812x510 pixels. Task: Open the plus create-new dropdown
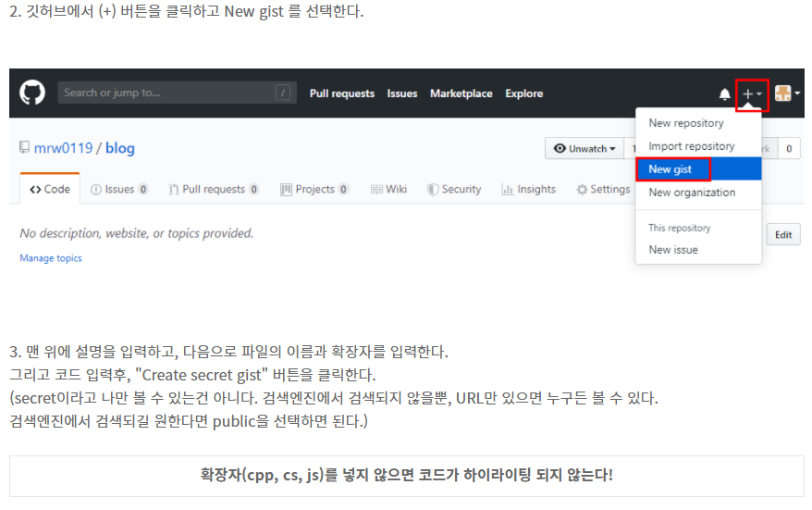coord(752,93)
